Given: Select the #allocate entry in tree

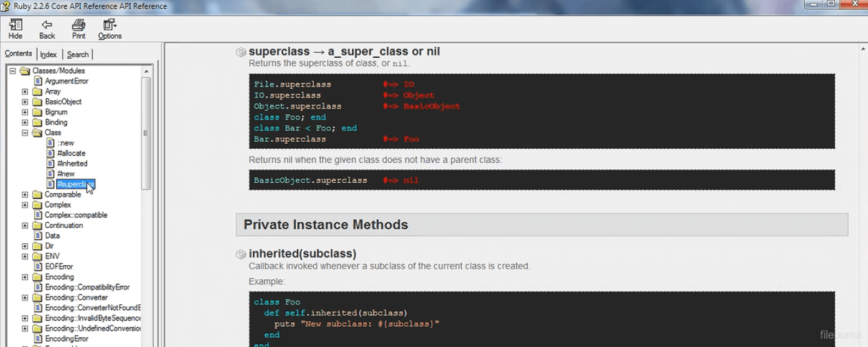Looking at the screenshot, I should pyautogui.click(x=71, y=153).
